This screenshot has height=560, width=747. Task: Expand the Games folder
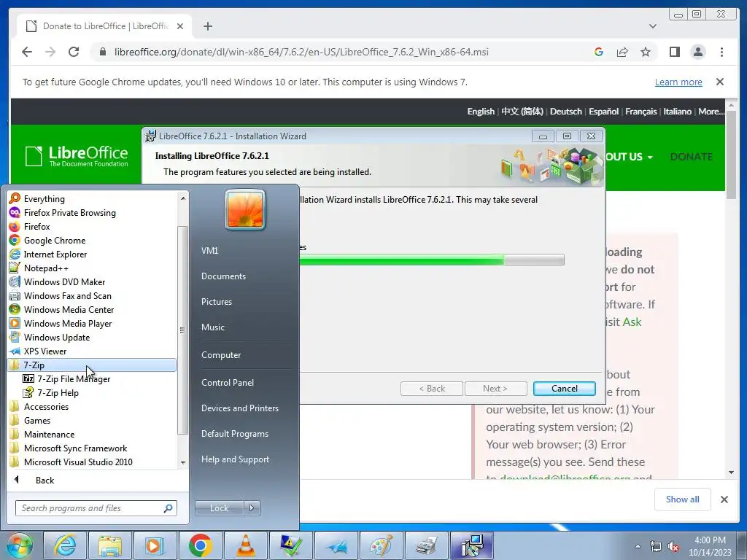[x=37, y=421]
